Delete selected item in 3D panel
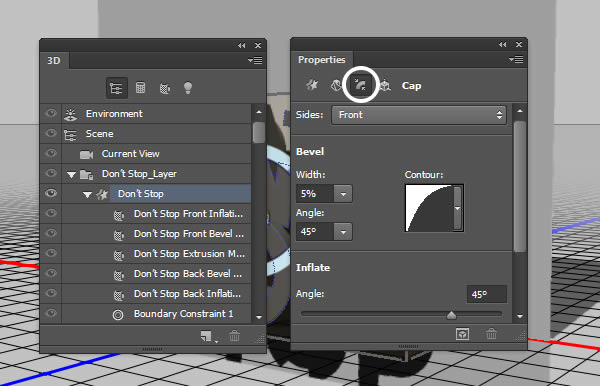 (x=235, y=336)
